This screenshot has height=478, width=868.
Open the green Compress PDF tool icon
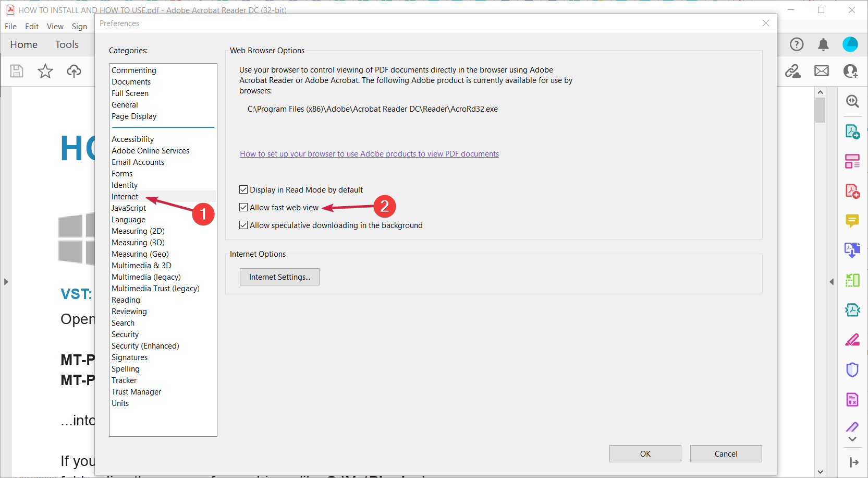point(852,280)
